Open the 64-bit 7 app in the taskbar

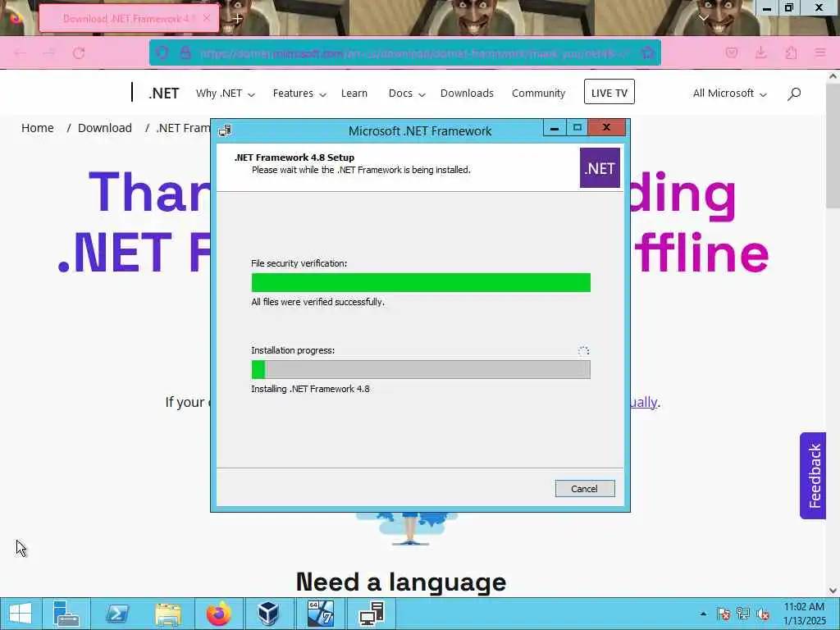321,614
